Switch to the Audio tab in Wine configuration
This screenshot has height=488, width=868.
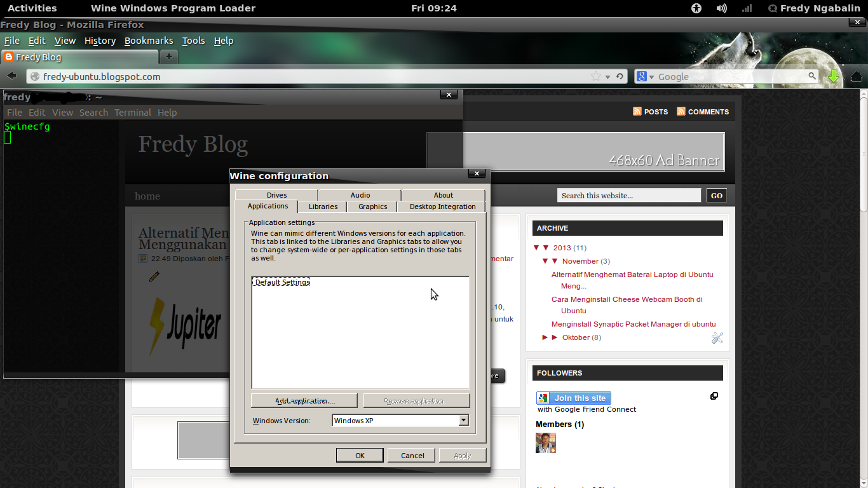tap(360, 195)
